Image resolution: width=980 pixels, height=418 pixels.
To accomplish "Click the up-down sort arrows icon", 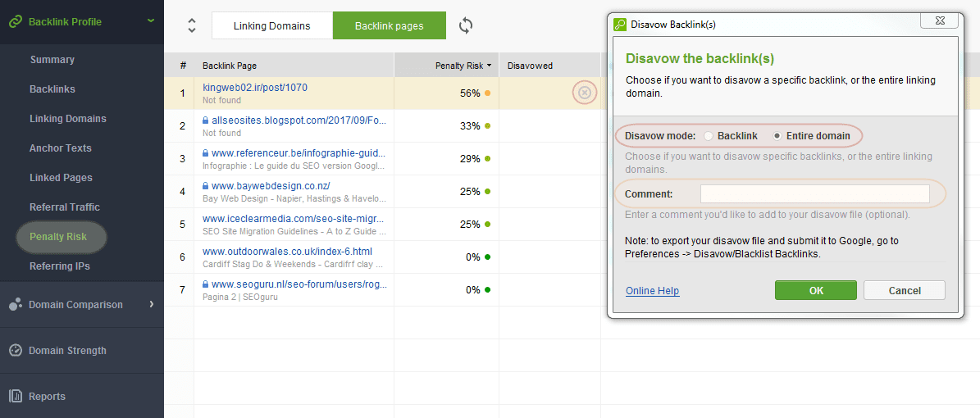I will pyautogui.click(x=192, y=25).
